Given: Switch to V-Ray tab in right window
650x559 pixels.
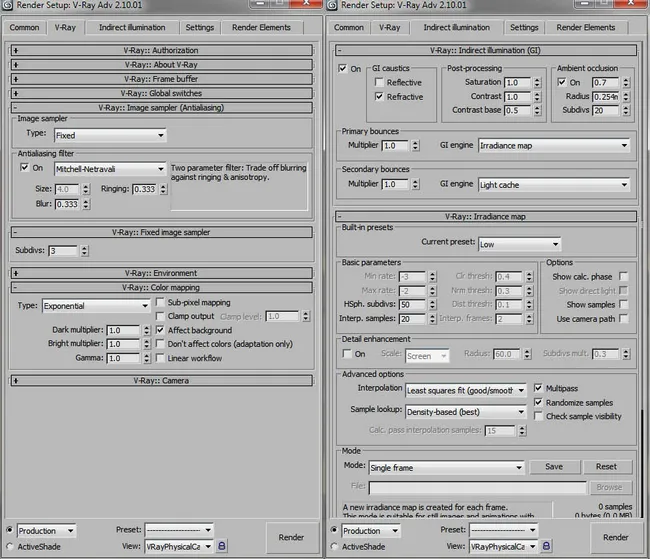Looking at the screenshot, I should coord(390,27).
